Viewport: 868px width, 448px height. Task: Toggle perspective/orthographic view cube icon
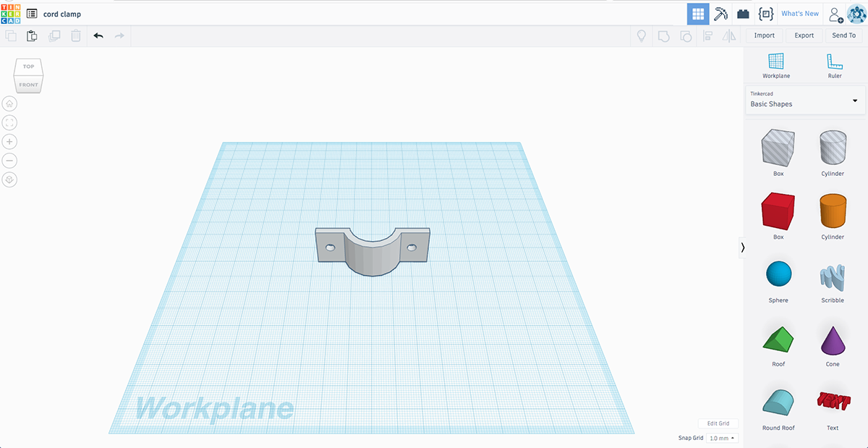[x=9, y=179]
